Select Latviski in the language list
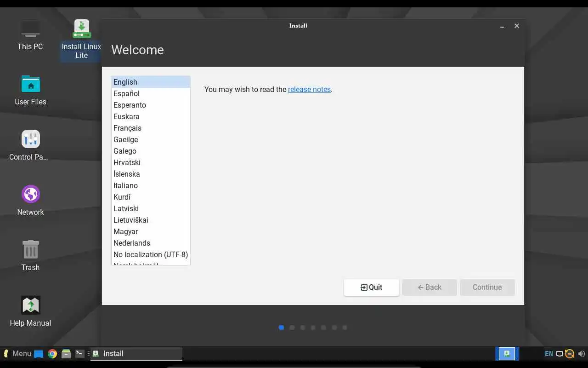Viewport: 588px width, 368px height. (151, 208)
